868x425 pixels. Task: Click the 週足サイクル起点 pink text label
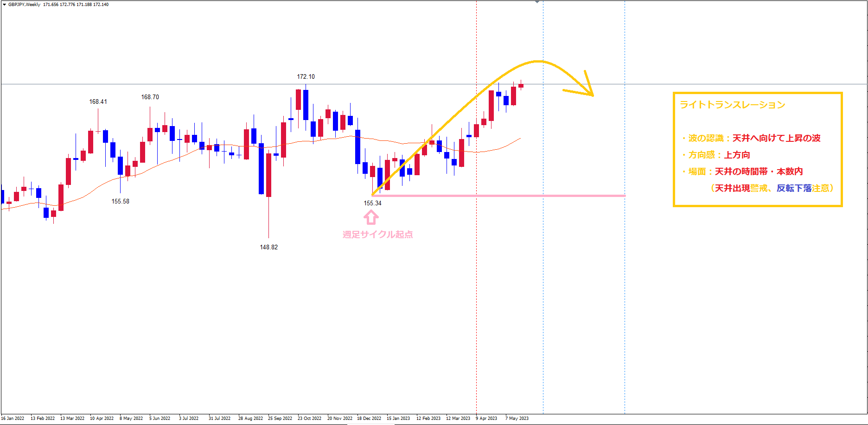(x=377, y=235)
